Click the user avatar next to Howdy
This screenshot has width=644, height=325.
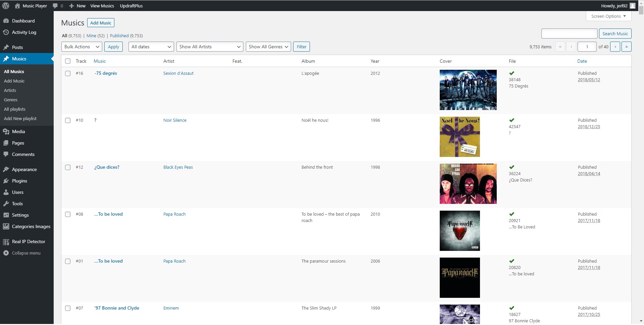(633, 6)
